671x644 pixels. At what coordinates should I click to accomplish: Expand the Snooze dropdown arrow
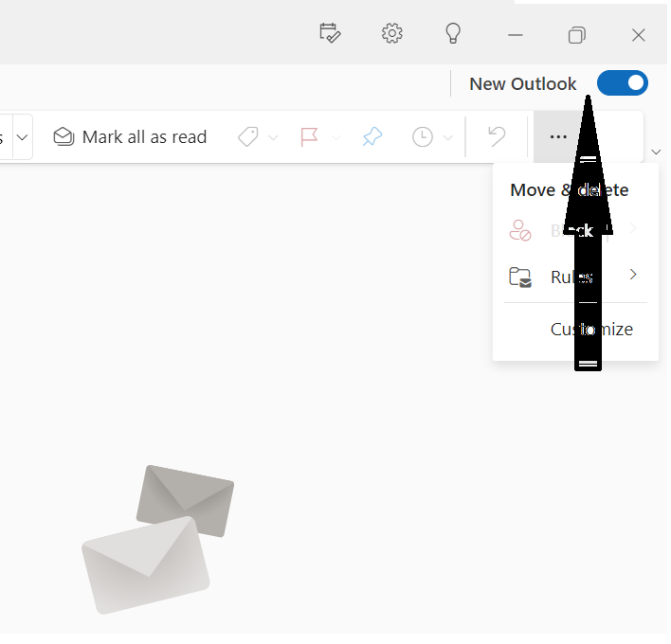click(x=447, y=137)
